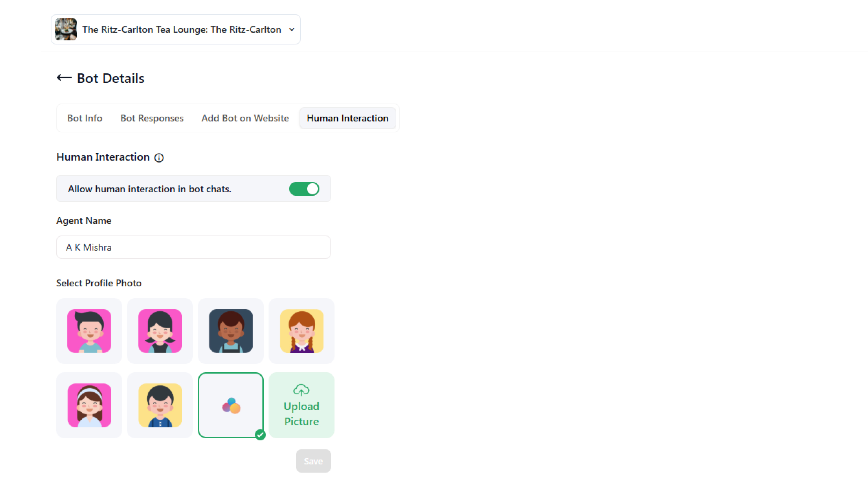The width and height of the screenshot is (868, 492).
Task: Click the upload cloud icon
Action: coord(301,390)
